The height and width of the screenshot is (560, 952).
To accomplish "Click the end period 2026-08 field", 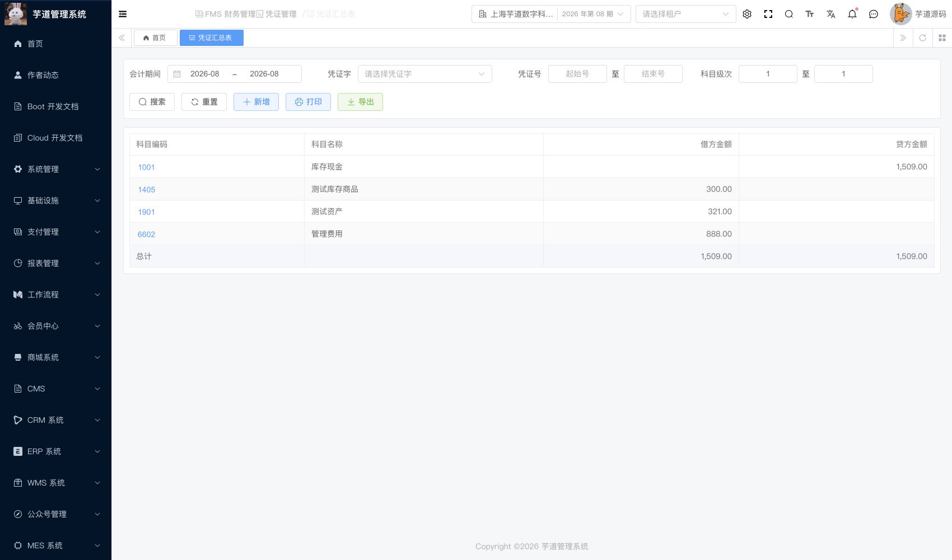I will click(x=264, y=74).
